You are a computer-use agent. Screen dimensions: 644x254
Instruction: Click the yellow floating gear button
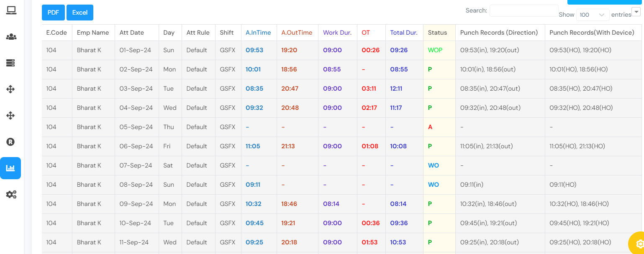coord(639,244)
